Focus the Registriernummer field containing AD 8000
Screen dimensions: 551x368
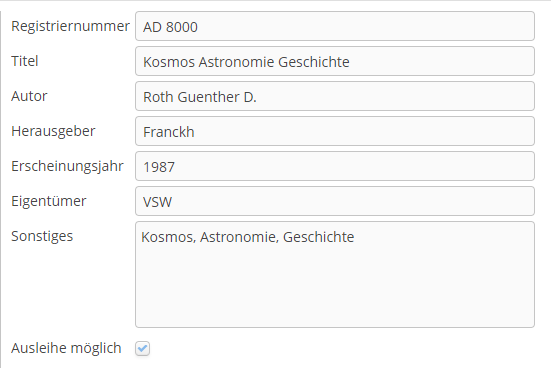point(335,26)
